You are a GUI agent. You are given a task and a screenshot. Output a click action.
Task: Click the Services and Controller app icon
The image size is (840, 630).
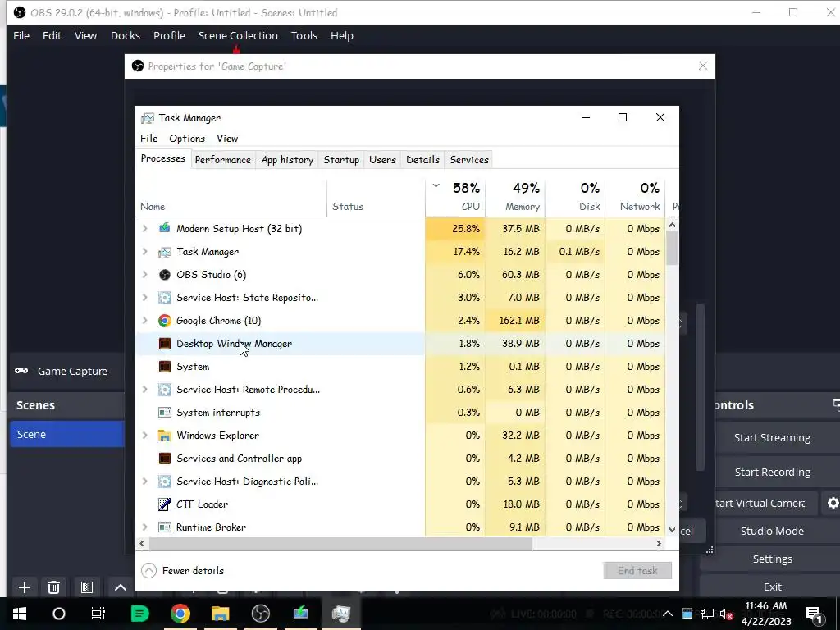164,459
